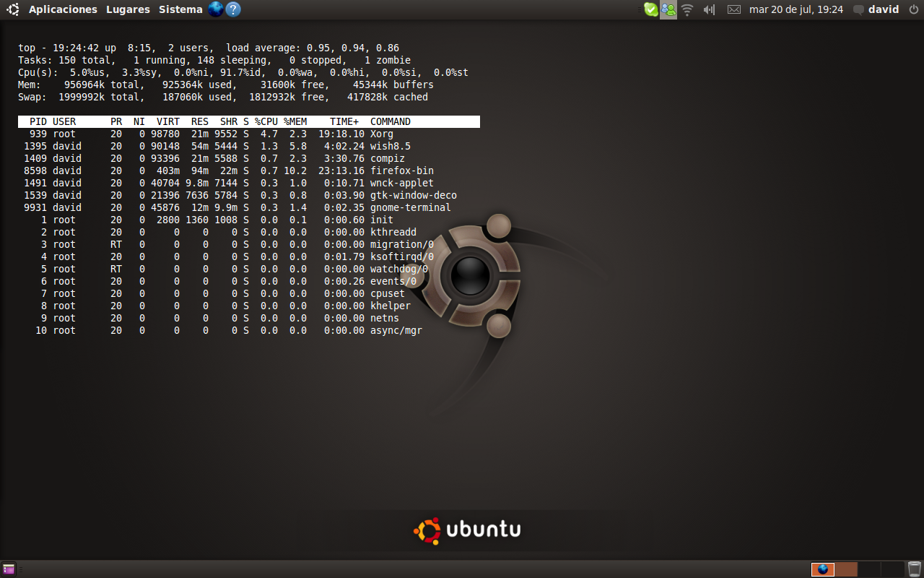The width and height of the screenshot is (924, 578).
Task: Open the wireless network indicator
Action: (x=687, y=9)
